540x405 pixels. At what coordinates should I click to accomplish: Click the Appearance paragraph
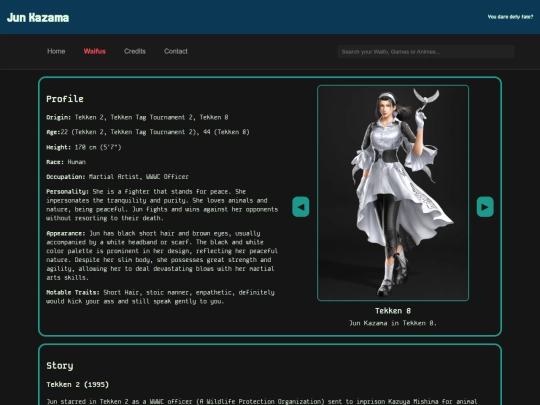tap(162, 255)
